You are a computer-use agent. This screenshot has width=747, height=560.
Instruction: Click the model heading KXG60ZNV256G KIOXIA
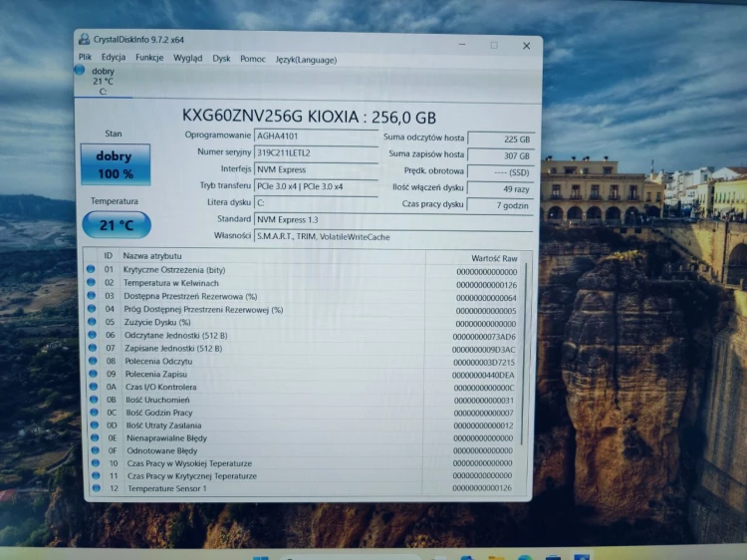click(270, 116)
